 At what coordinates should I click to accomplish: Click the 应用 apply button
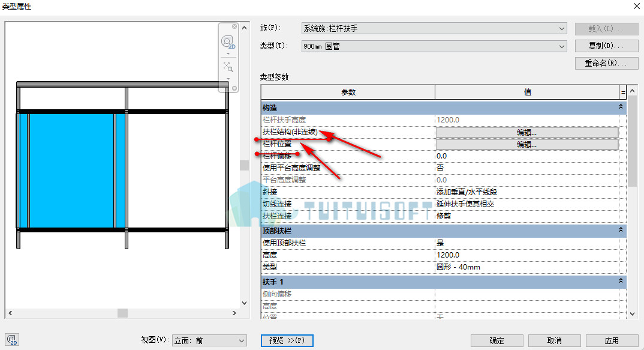[612, 340]
